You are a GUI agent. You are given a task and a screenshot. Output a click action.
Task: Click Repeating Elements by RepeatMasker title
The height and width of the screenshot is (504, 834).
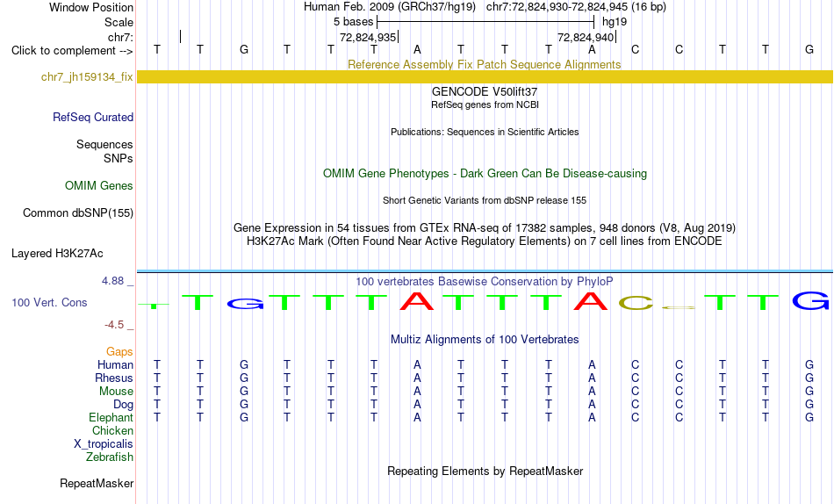485,471
